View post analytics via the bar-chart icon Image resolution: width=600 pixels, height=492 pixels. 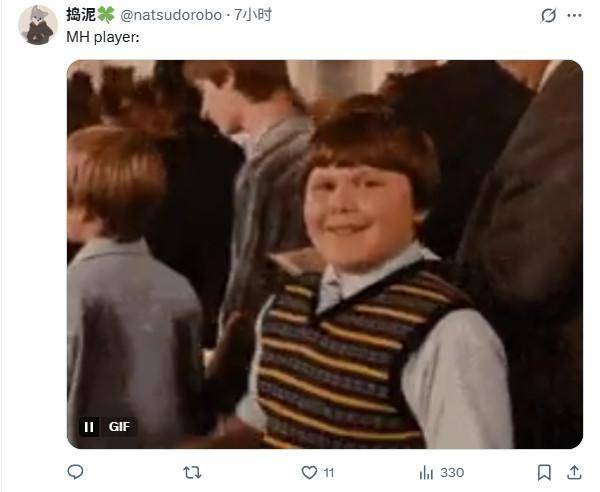pyautogui.click(x=426, y=473)
